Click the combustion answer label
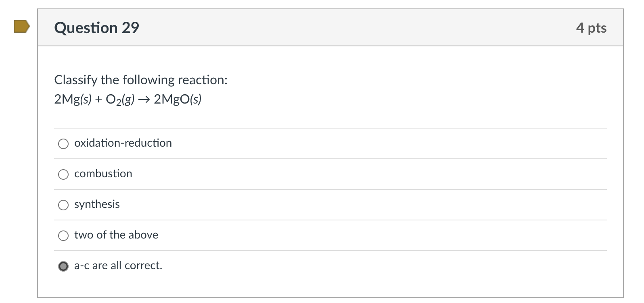 coord(103,174)
